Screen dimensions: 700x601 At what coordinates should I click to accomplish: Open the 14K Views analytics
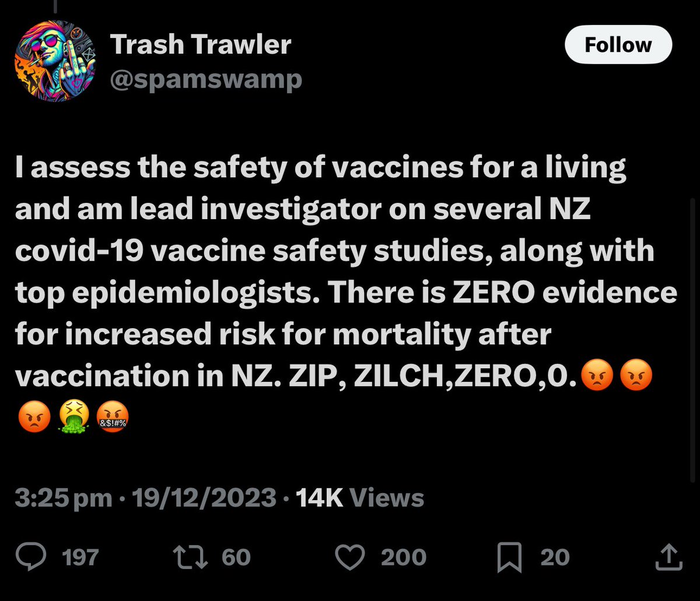point(359,498)
